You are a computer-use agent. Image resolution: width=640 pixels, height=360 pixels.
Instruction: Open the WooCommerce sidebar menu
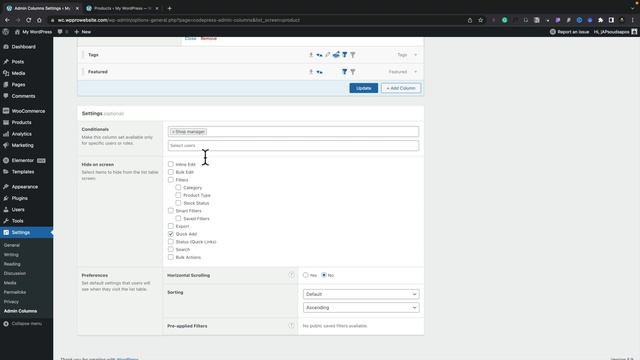pyautogui.click(x=27, y=111)
